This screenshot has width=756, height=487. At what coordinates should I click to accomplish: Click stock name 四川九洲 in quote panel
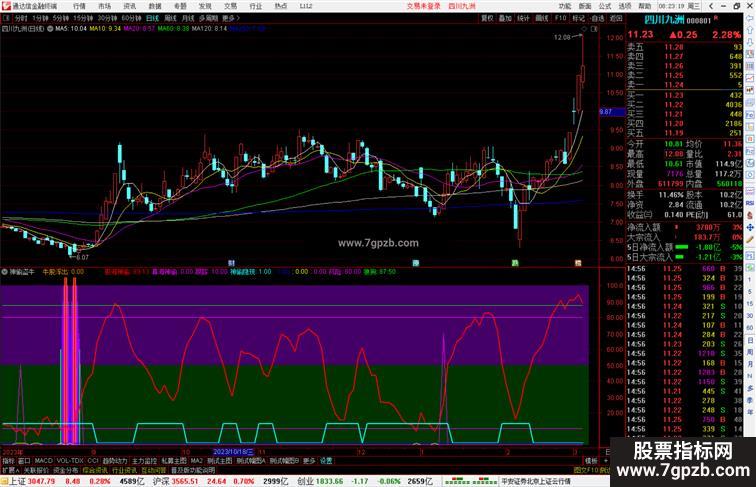tap(664, 20)
